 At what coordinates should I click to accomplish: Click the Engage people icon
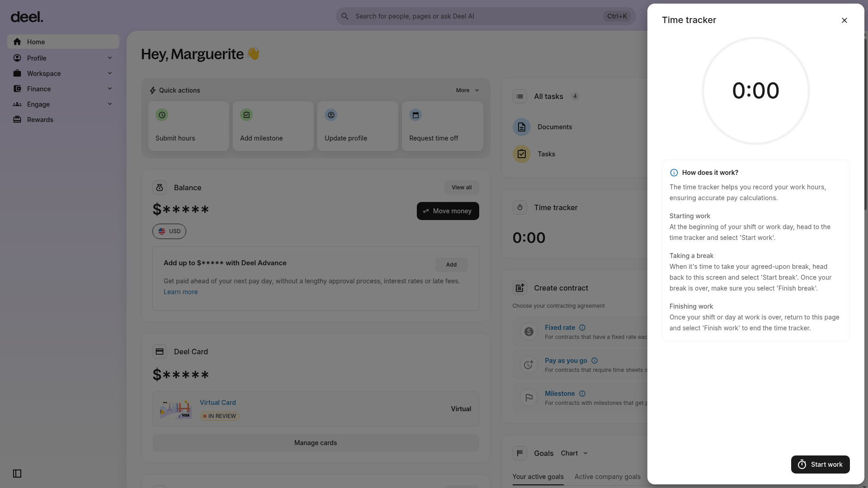tap(17, 104)
